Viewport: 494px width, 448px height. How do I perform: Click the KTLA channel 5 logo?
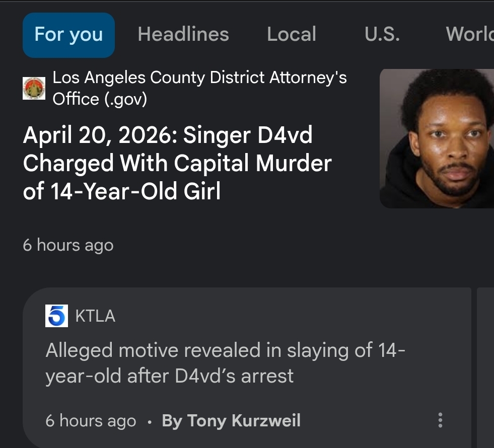(56, 316)
